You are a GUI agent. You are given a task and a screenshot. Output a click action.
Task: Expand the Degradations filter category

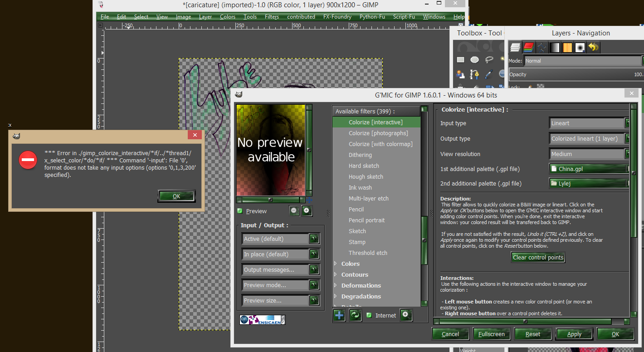336,296
